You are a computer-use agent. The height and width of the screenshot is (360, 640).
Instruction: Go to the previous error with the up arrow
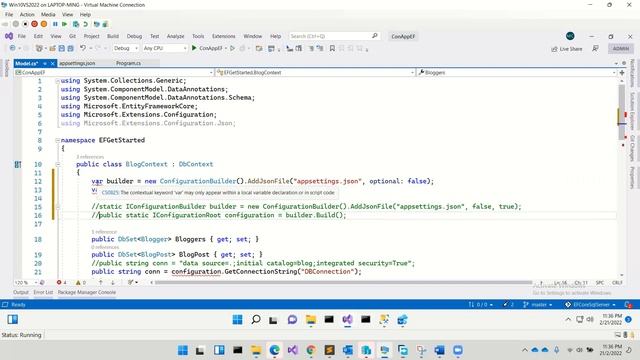[100, 282]
